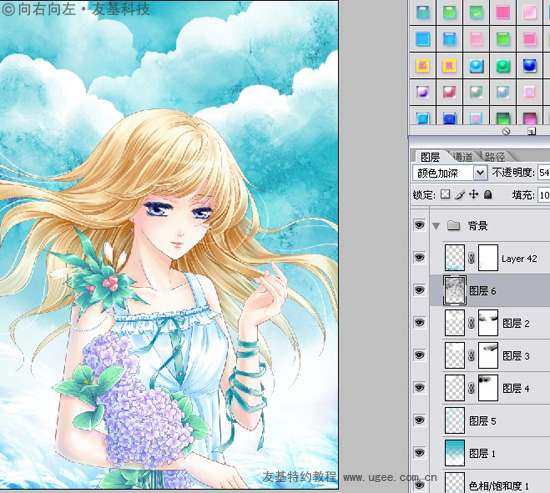This screenshot has width=550, height=493.
Task: Hide the 背景 group folder
Action: point(419,225)
